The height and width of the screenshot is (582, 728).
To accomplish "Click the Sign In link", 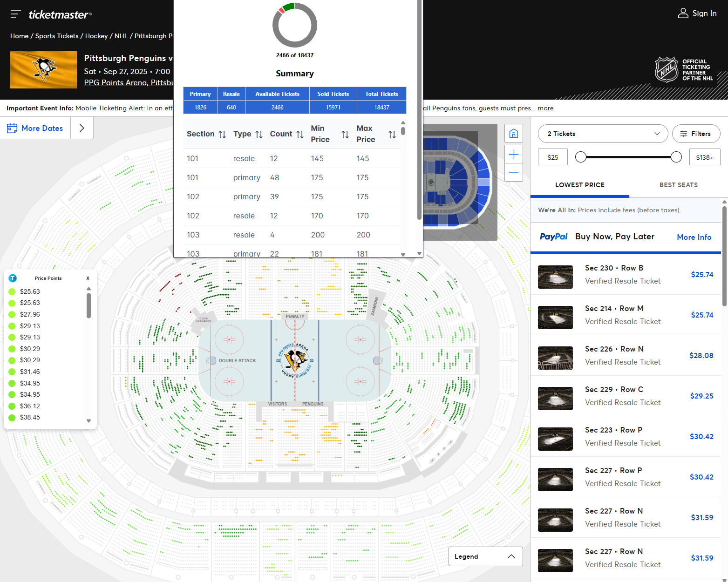I will pyautogui.click(x=704, y=13).
